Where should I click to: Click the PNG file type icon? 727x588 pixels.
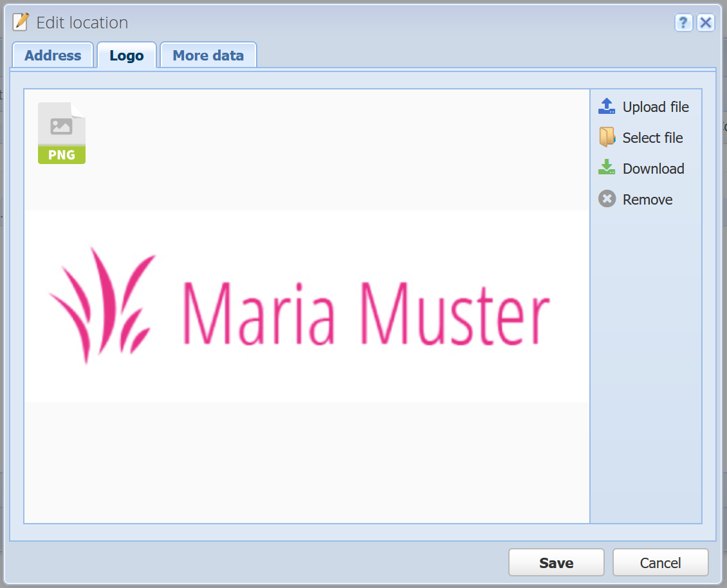coord(62,133)
